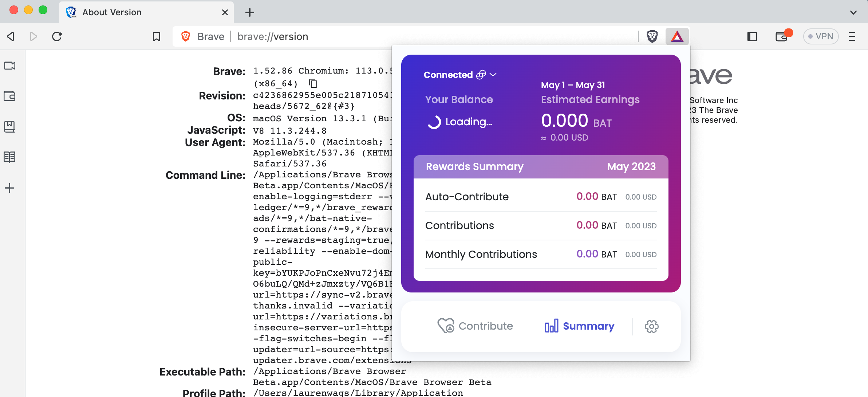Screen dimensions: 868x397
Task: Open Brave Talk from the sidebar
Action: tap(10, 66)
